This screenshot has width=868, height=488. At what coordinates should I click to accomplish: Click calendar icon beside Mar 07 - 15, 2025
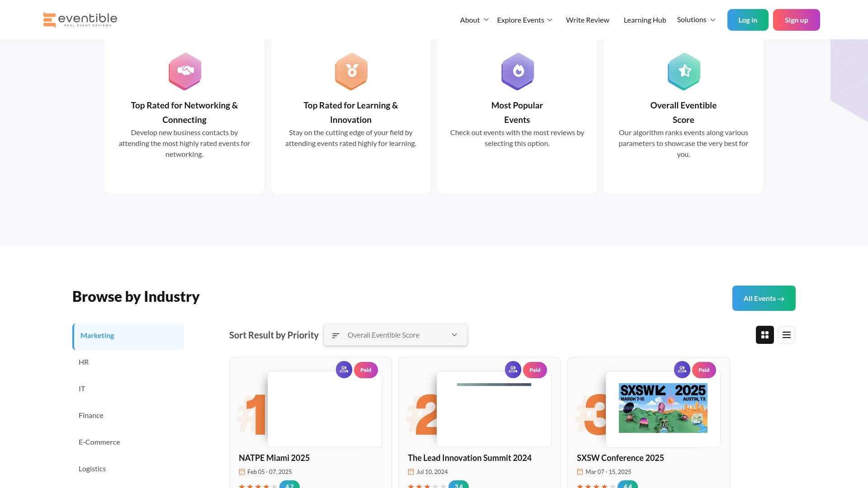pyautogui.click(x=580, y=472)
